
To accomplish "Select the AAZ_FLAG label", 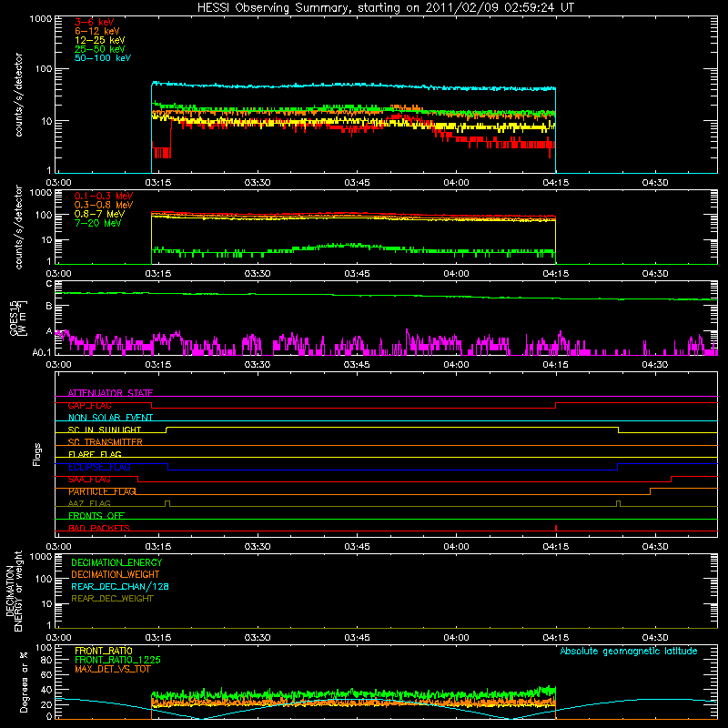I will click(89, 503).
